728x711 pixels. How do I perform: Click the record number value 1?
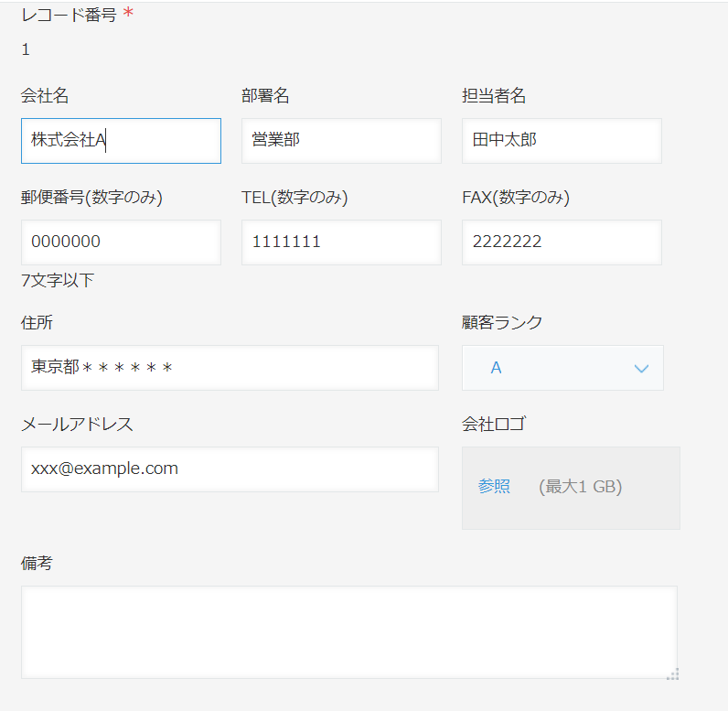(26, 49)
